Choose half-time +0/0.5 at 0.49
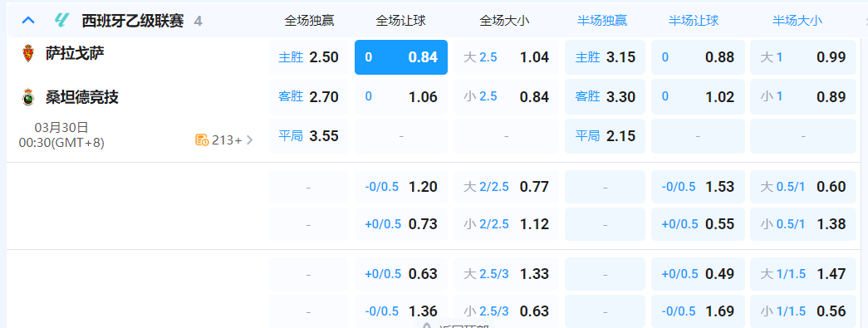Viewport: 868px width, 328px height. coord(698,274)
